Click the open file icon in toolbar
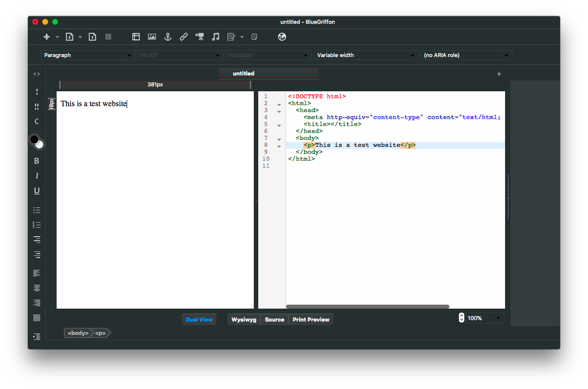This screenshot has width=588, height=389. pos(70,37)
